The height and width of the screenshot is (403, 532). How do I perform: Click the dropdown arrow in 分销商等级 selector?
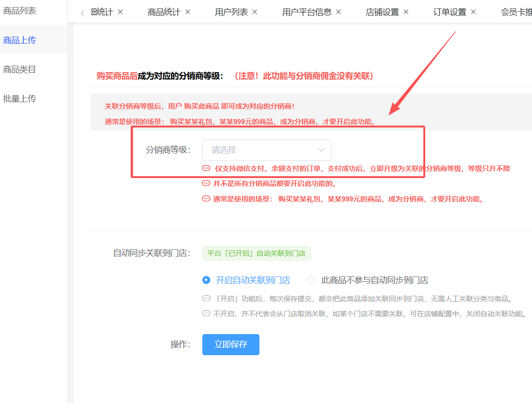click(321, 150)
